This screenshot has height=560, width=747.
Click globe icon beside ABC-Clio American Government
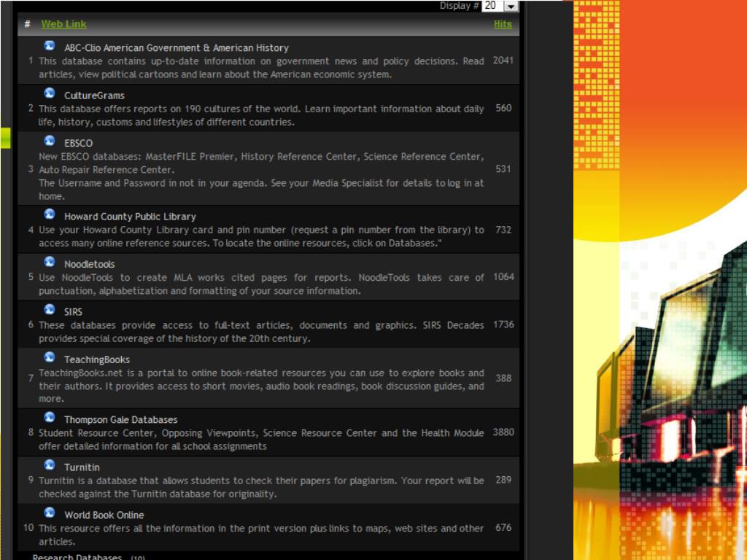50,46
